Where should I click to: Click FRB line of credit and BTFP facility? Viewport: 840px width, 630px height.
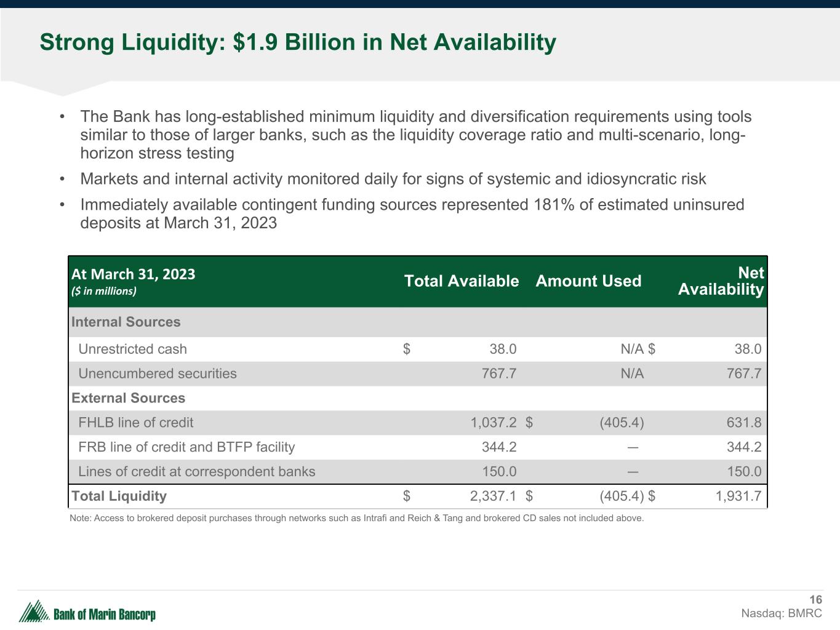click(x=186, y=447)
